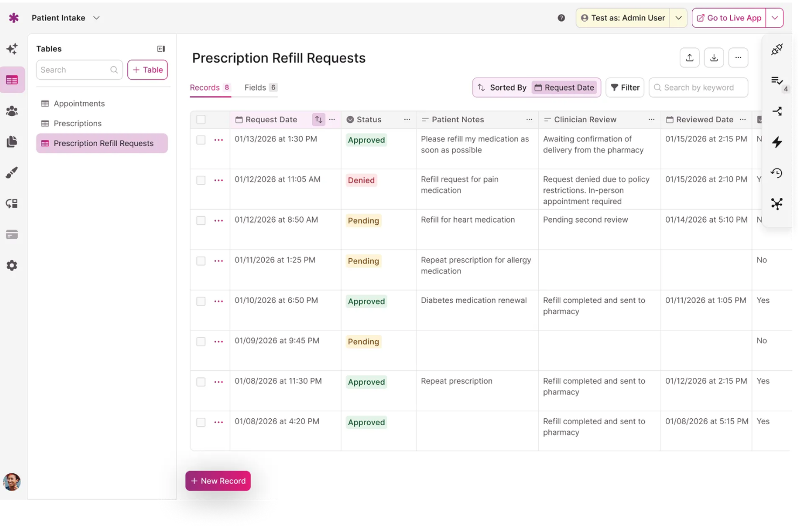Open the data model nodes icon in right rail
This screenshot has height=532, width=798.
point(777,204)
